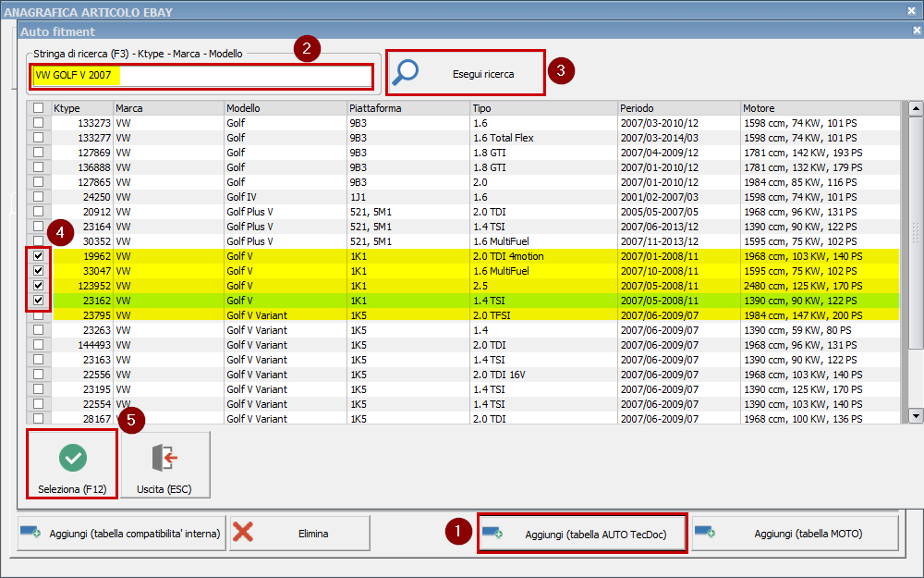Check the row with Ktype 133277
The width and height of the screenshot is (924, 578).
[38, 138]
